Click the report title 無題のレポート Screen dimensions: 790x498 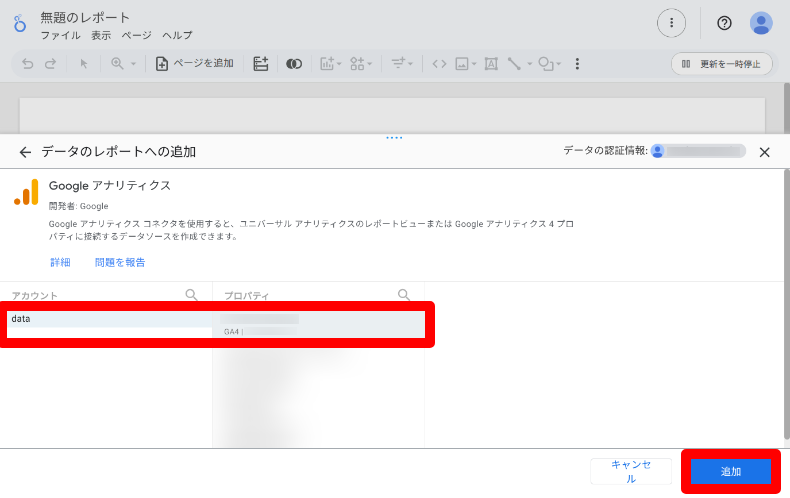click(85, 18)
